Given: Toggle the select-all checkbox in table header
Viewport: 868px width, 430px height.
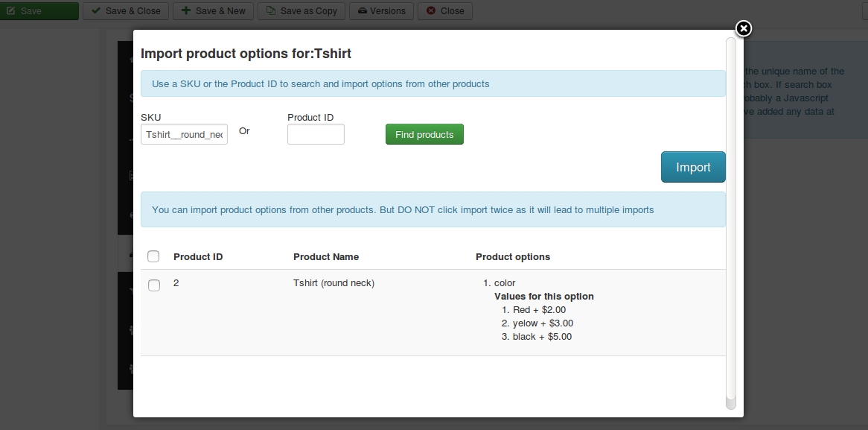Looking at the screenshot, I should pyautogui.click(x=153, y=256).
